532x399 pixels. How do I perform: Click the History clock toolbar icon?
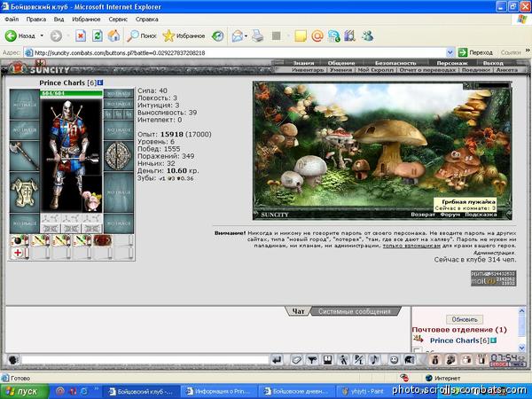point(217,35)
